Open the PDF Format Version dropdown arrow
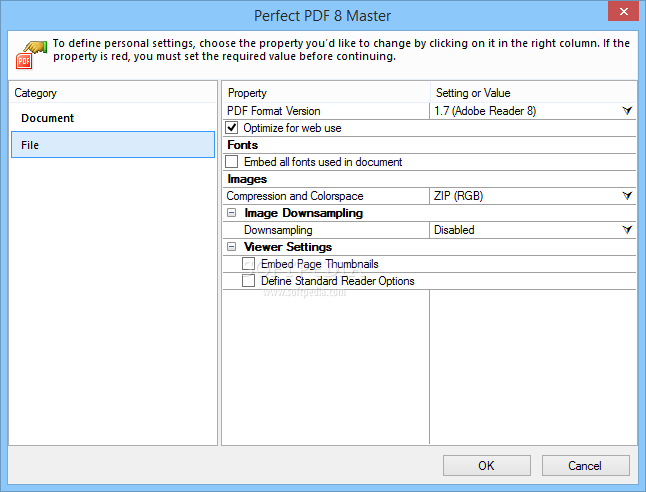Viewport: 646px width, 492px height. [x=627, y=111]
